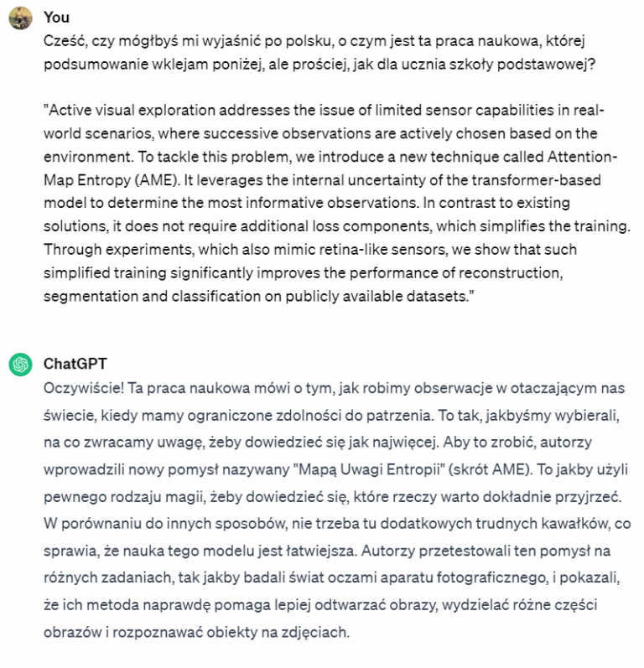Click the user profile avatar
The image size is (644, 668).
20,18
